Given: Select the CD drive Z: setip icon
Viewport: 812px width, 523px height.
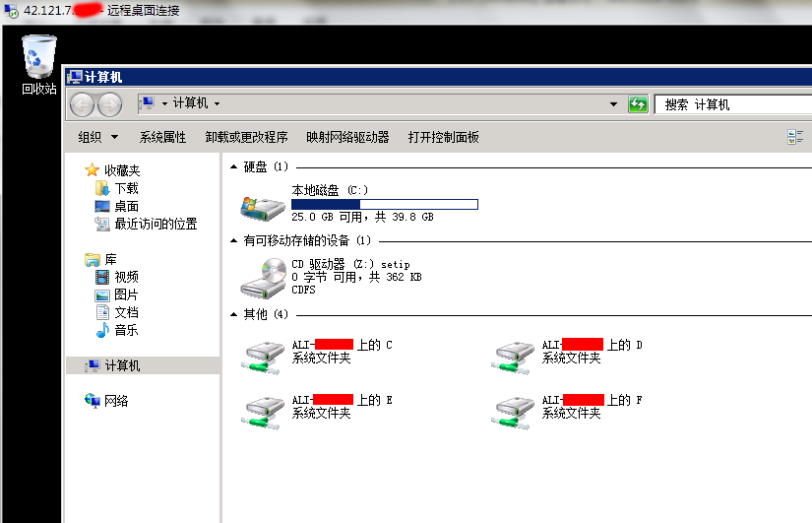Looking at the screenshot, I should 264,279.
